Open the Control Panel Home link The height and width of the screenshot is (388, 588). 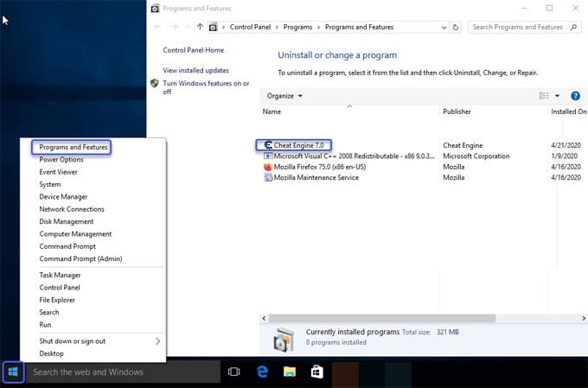193,50
